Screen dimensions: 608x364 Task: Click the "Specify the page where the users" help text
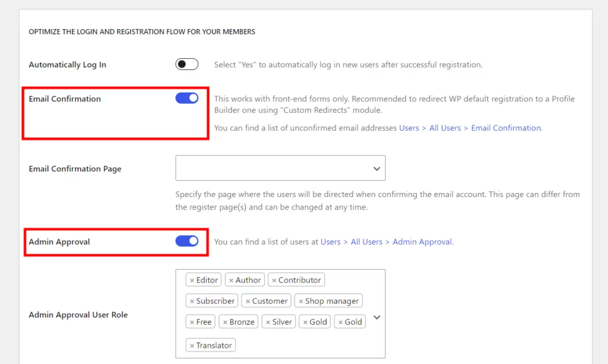tap(378, 201)
